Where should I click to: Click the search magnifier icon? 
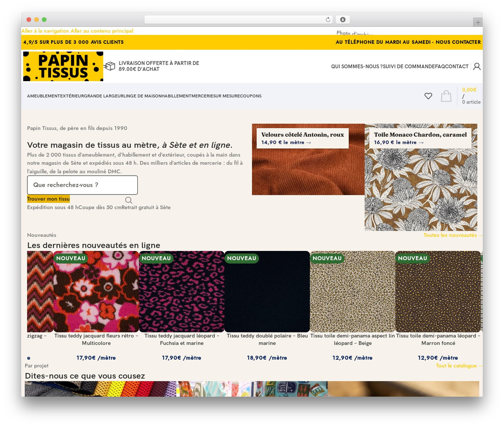tap(129, 200)
